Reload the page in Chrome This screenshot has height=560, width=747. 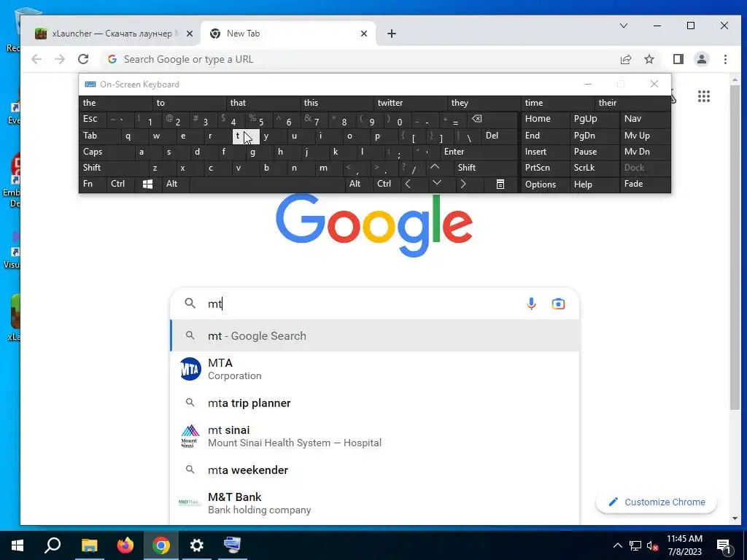[x=83, y=59]
